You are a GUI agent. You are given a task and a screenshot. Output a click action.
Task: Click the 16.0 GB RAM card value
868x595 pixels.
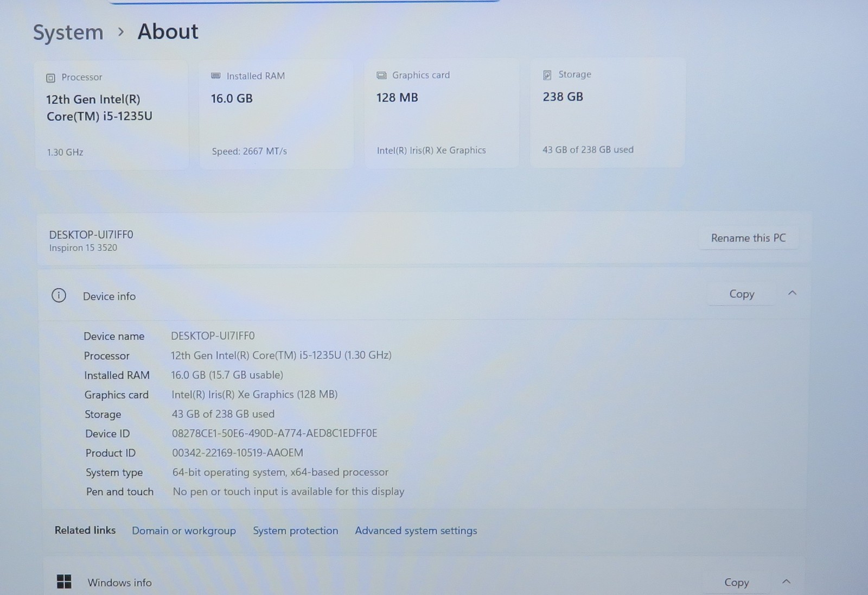point(232,98)
